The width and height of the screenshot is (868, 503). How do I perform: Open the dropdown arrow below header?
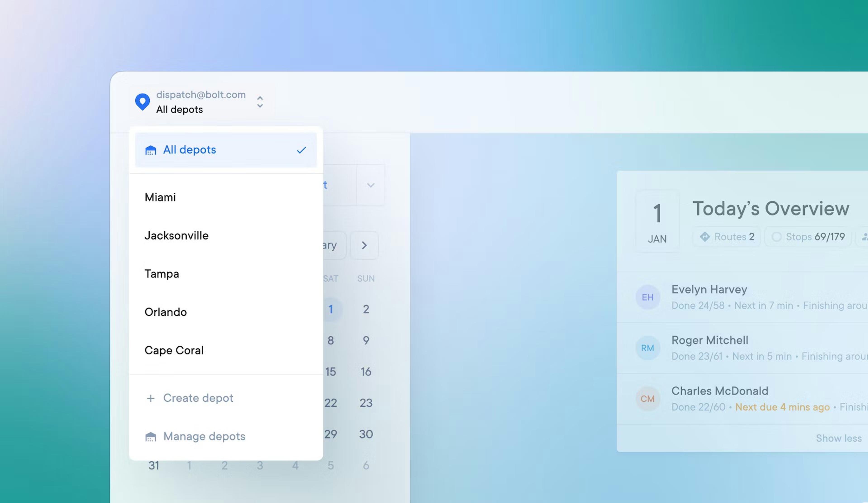click(371, 185)
